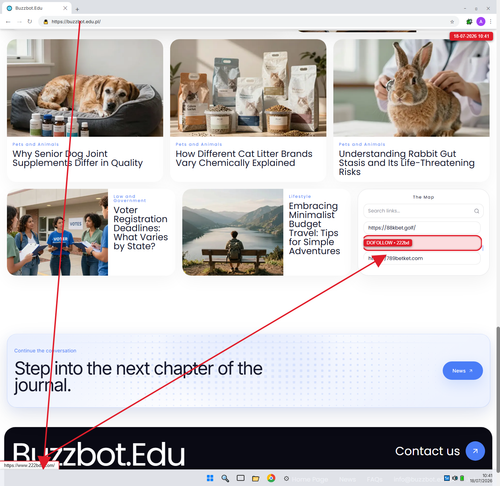Open the cat litter bags image
The image size is (500, 486).
pyautogui.click(x=248, y=88)
